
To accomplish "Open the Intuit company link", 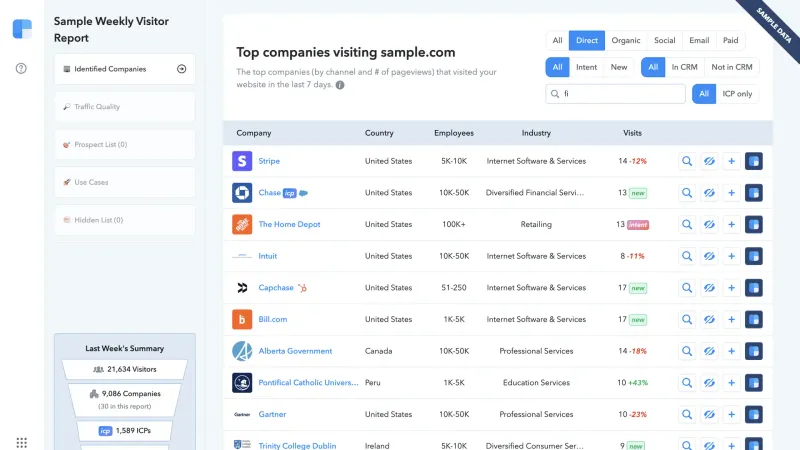I will coord(267,256).
